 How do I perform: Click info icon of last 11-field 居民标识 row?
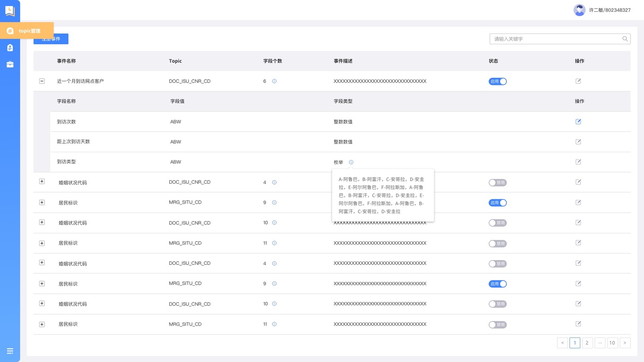[274, 324]
